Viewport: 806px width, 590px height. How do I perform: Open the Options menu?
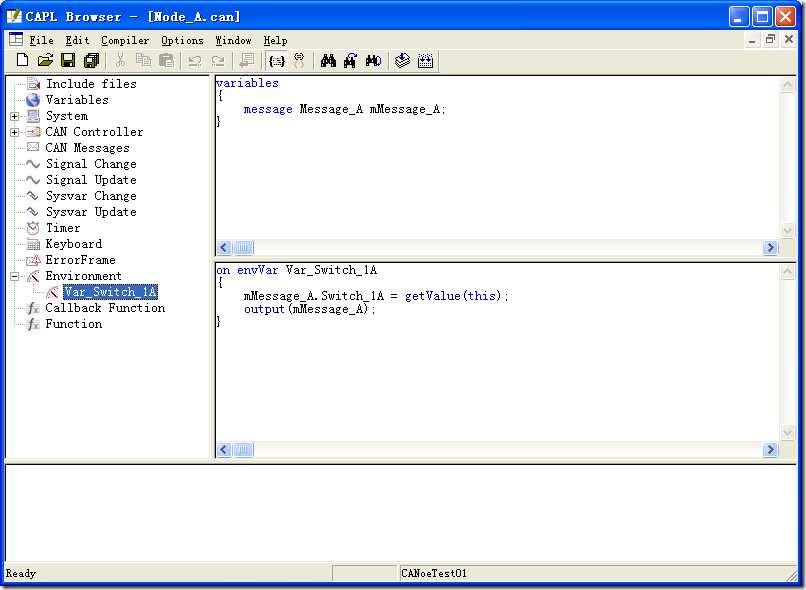point(182,40)
